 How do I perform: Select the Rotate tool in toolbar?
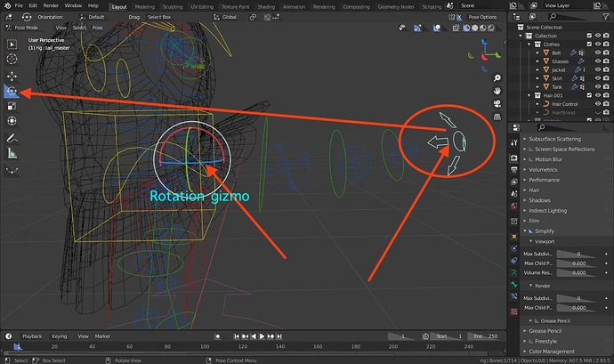point(12,91)
